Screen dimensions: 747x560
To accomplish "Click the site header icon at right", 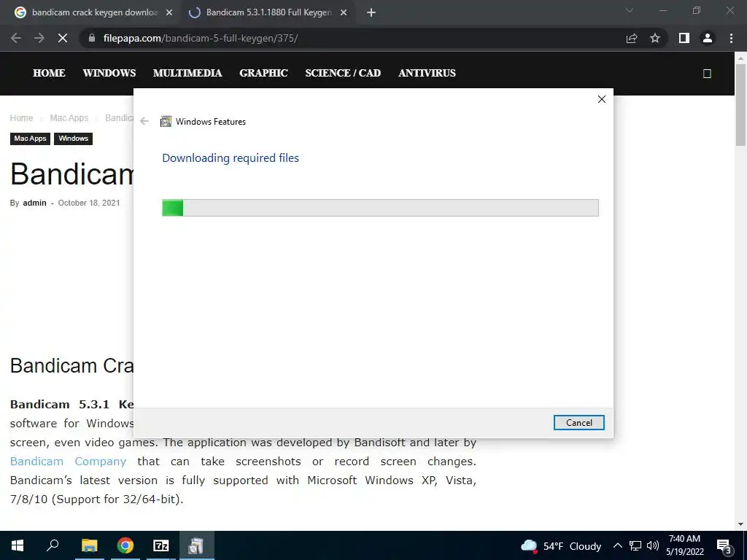I will (x=707, y=74).
